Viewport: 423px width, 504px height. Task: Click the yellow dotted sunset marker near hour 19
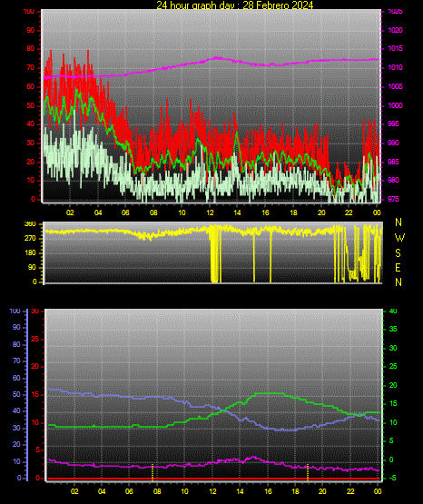tap(308, 472)
